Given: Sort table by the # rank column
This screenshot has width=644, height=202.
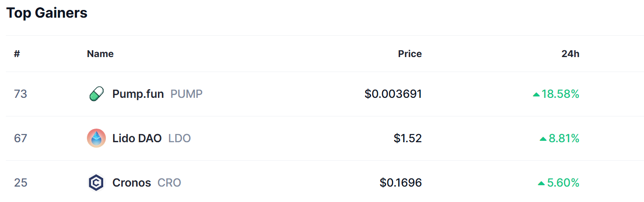Looking at the screenshot, I should click(x=17, y=54).
